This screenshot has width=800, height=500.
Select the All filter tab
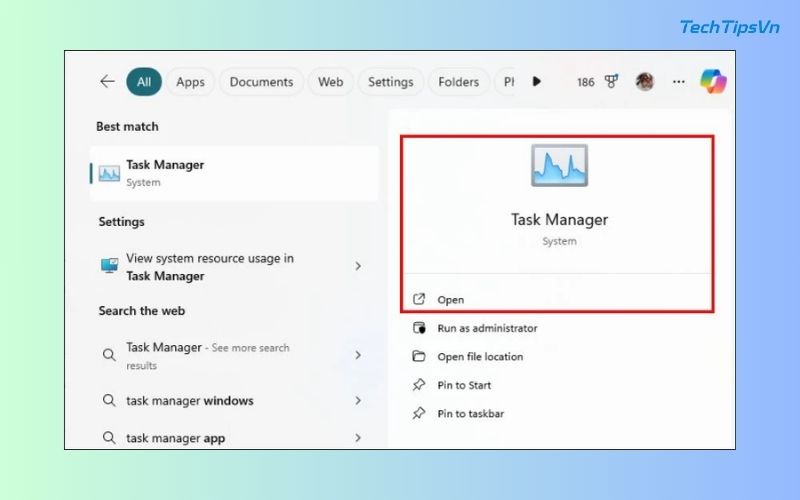(144, 82)
